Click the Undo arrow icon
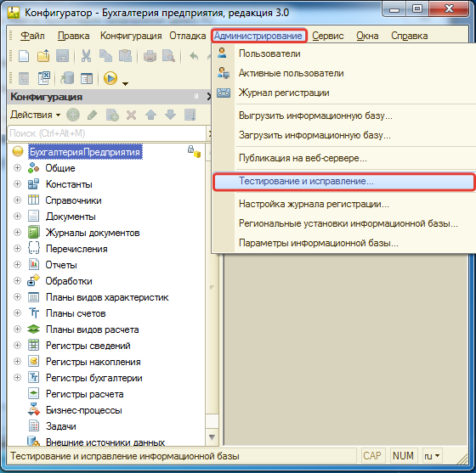This screenshot has height=473, width=476. click(194, 56)
